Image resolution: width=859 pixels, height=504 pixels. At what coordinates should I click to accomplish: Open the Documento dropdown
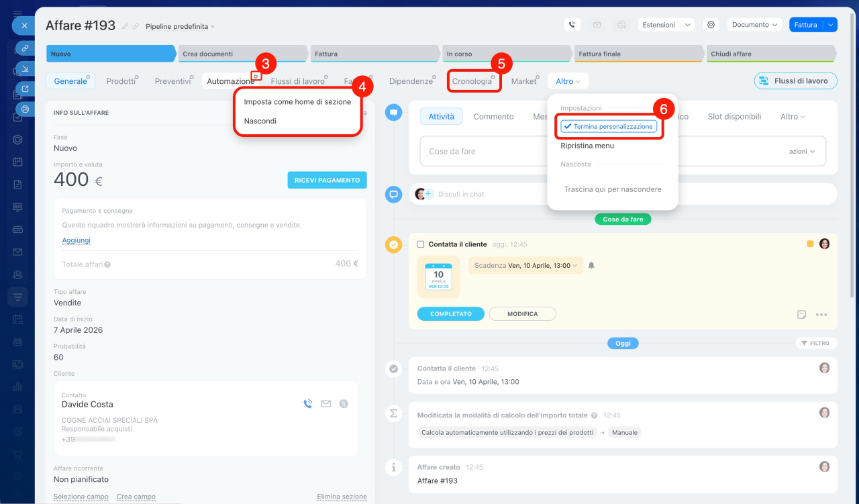pos(754,25)
